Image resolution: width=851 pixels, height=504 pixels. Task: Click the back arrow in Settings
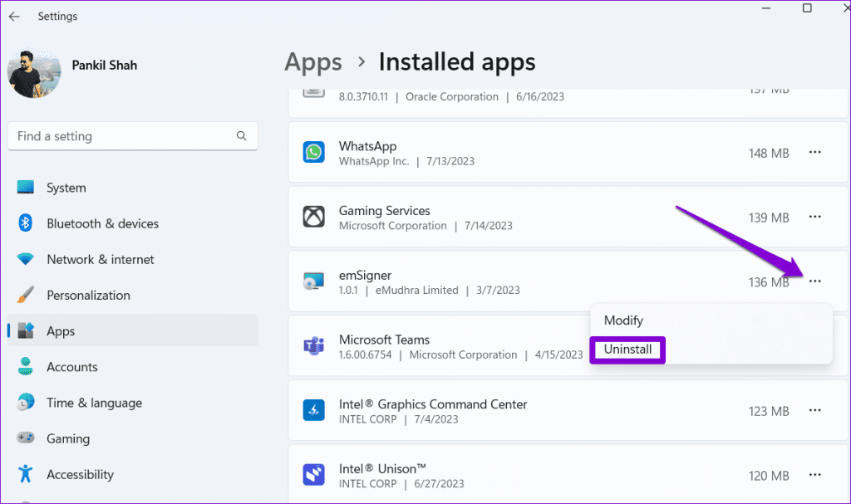pyautogui.click(x=14, y=17)
